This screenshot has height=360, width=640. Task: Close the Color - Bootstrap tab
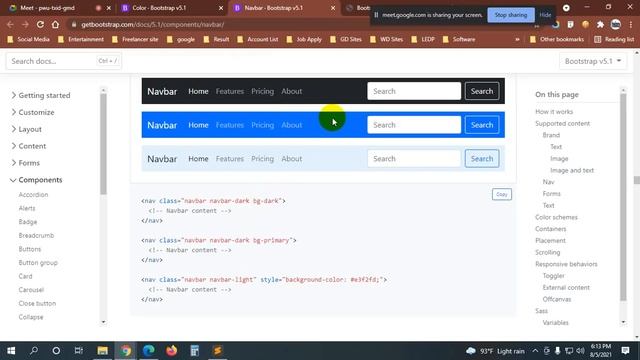(221, 8)
